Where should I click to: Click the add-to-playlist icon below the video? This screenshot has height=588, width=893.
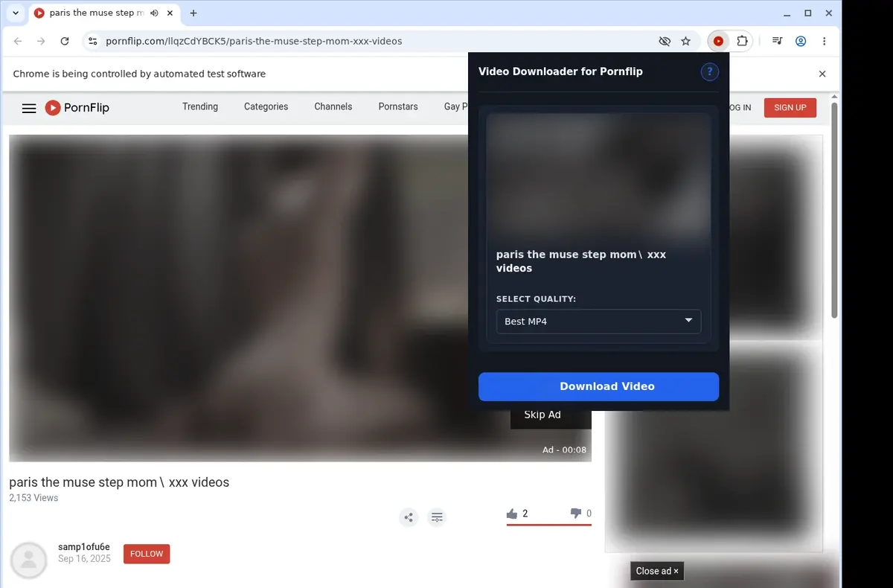438,517
